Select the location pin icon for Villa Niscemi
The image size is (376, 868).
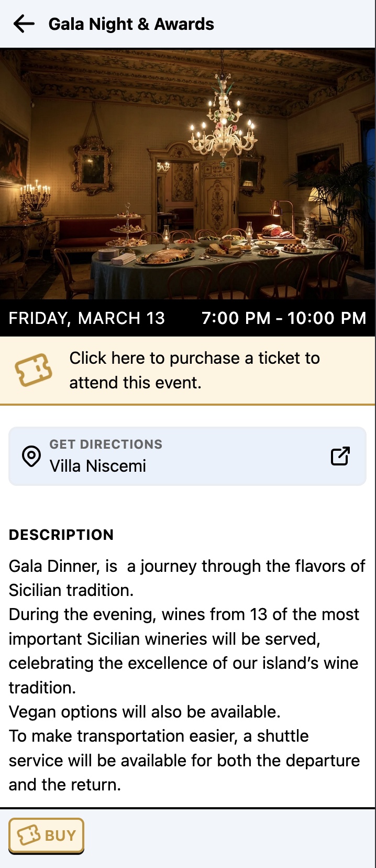31,456
